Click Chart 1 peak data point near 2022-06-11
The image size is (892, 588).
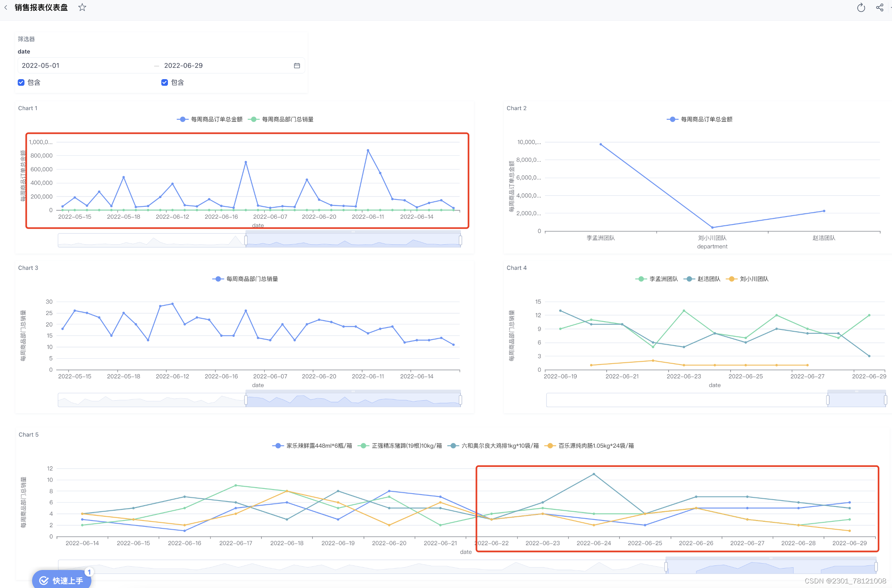(x=368, y=150)
